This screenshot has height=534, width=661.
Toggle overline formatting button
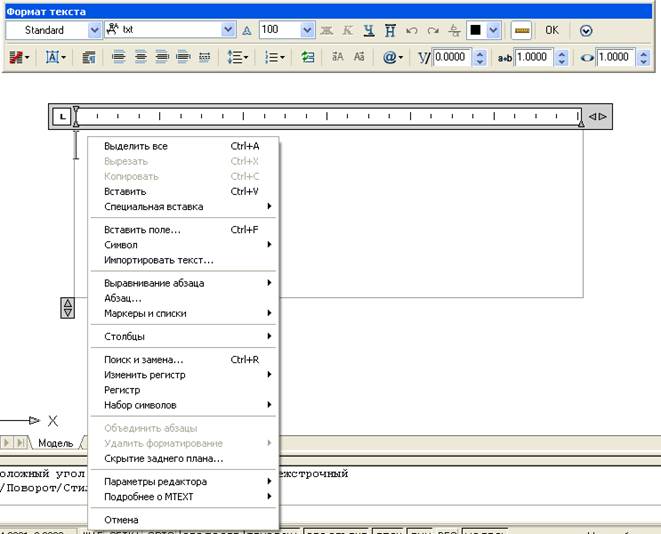point(390,31)
